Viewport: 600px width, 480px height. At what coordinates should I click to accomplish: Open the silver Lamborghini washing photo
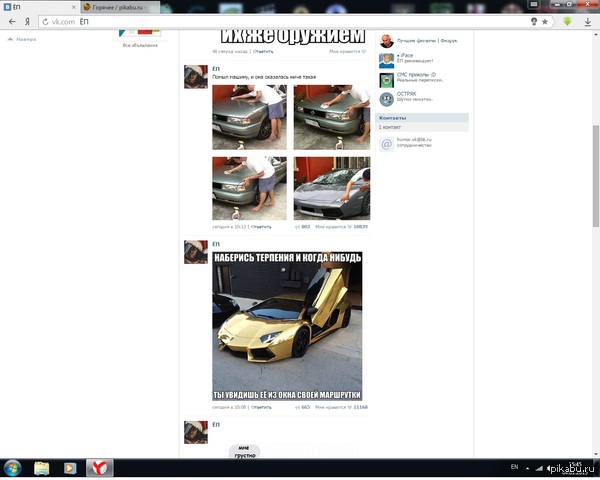click(332, 187)
